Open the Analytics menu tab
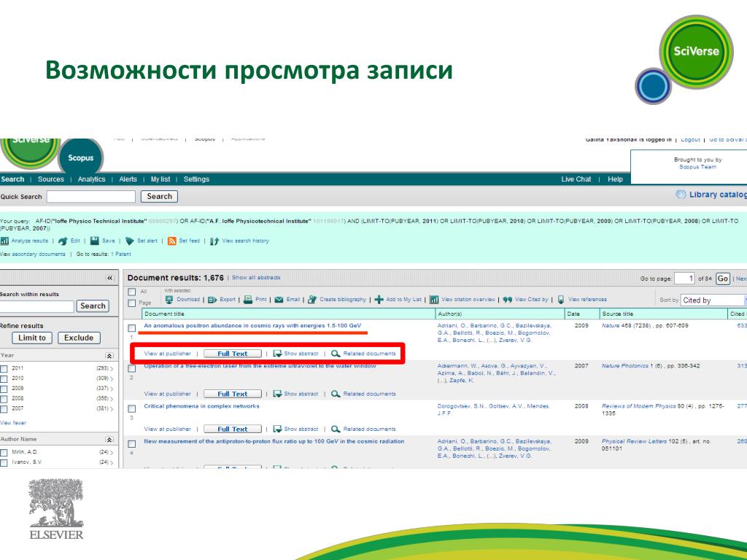 tap(91, 179)
